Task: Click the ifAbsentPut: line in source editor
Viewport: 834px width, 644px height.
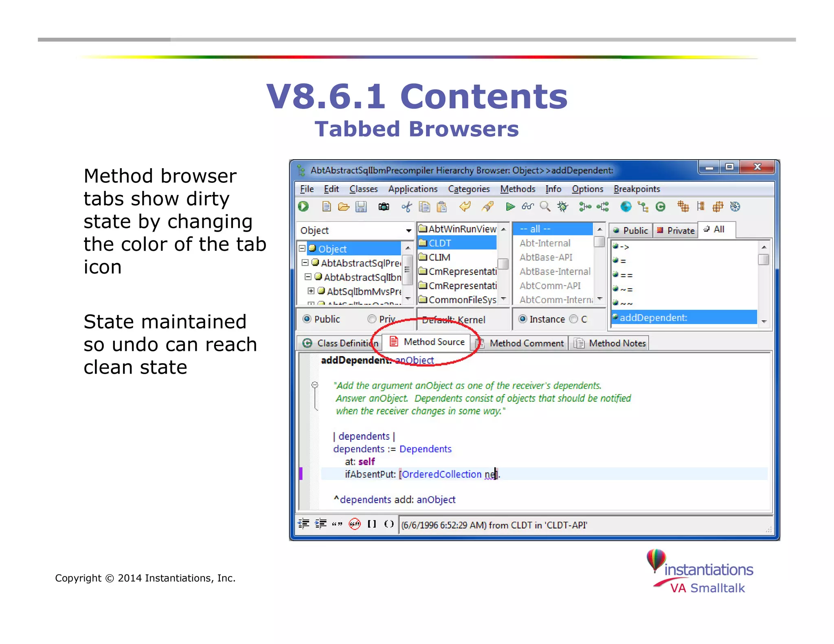Action: pos(544,474)
